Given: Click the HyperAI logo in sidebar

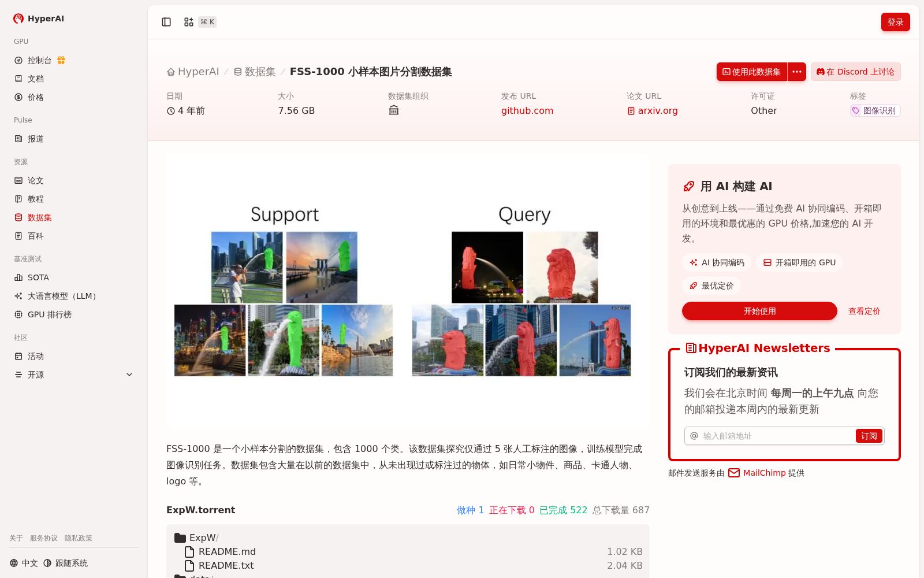Looking at the screenshot, I should (x=39, y=18).
